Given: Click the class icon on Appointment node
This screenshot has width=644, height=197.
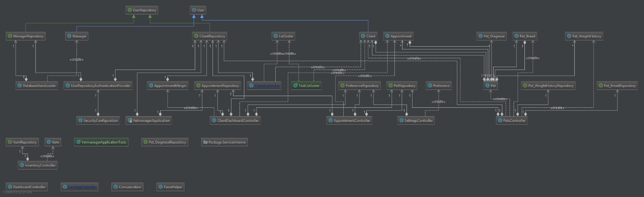Looking at the screenshot, I should click(387, 36).
